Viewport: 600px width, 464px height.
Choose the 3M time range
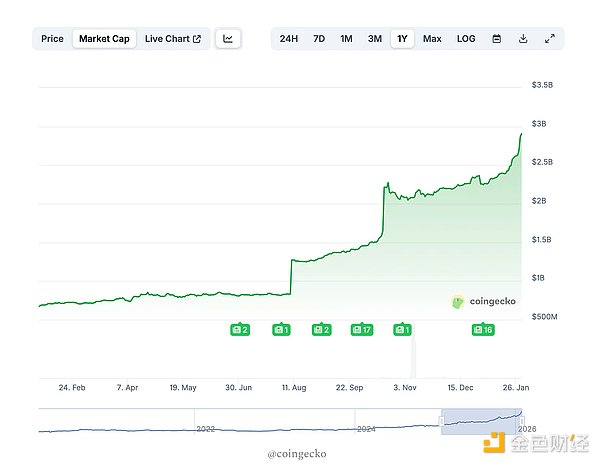(x=375, y=39)
